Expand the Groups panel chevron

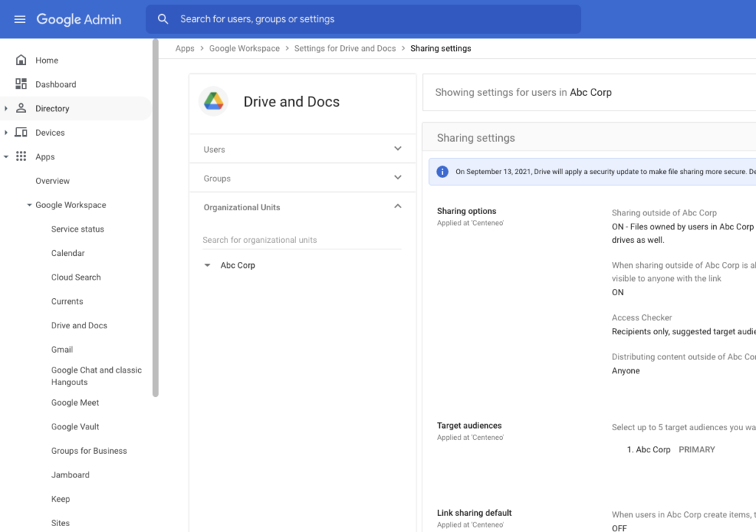pos(398,177)
